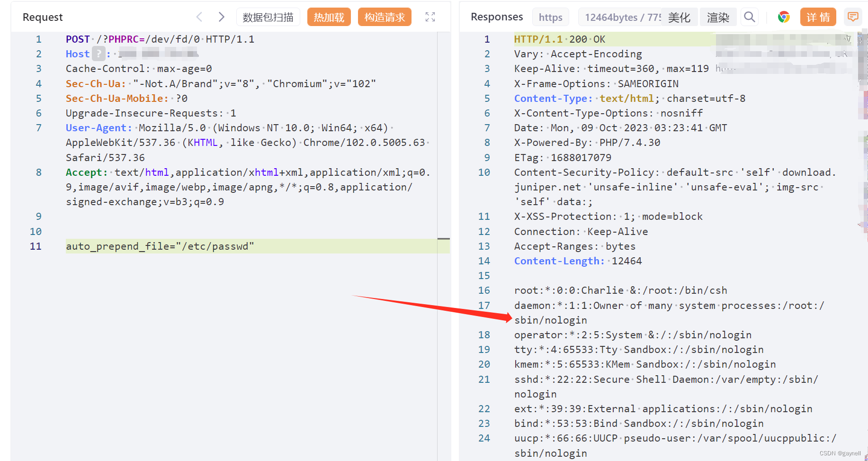The height and width of the screenshot is (461, 868).
Task: Click the question mark next to Host
Action: (x=98, y=54)
